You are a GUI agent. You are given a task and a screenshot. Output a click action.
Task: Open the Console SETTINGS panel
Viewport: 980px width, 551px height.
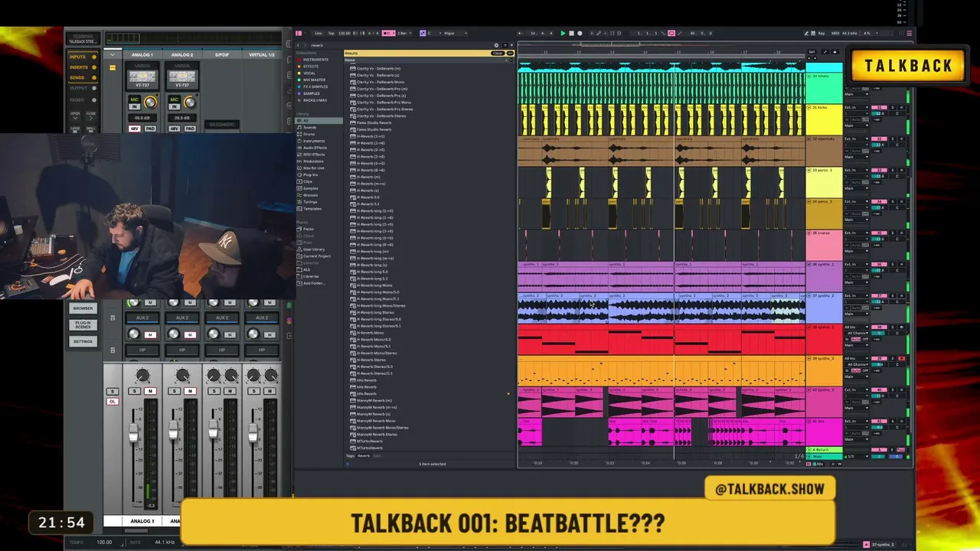click(83, 341)
